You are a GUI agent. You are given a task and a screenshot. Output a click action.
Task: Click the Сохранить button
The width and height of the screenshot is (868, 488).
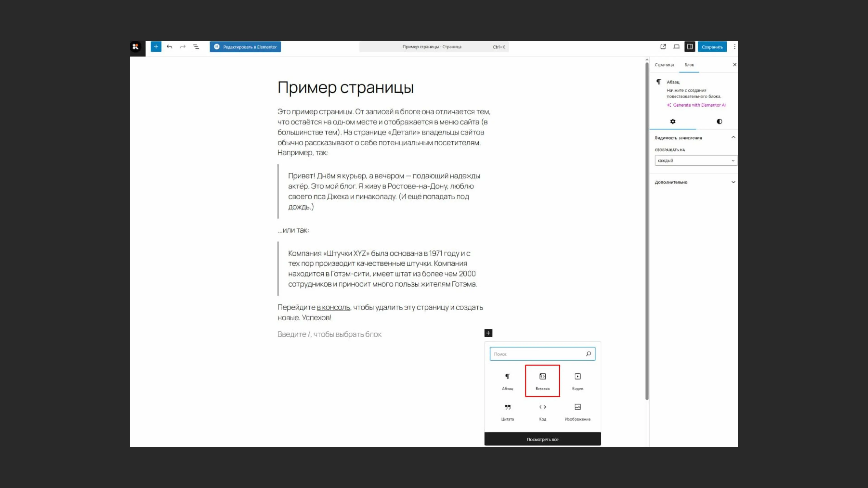tap(712, 47)
